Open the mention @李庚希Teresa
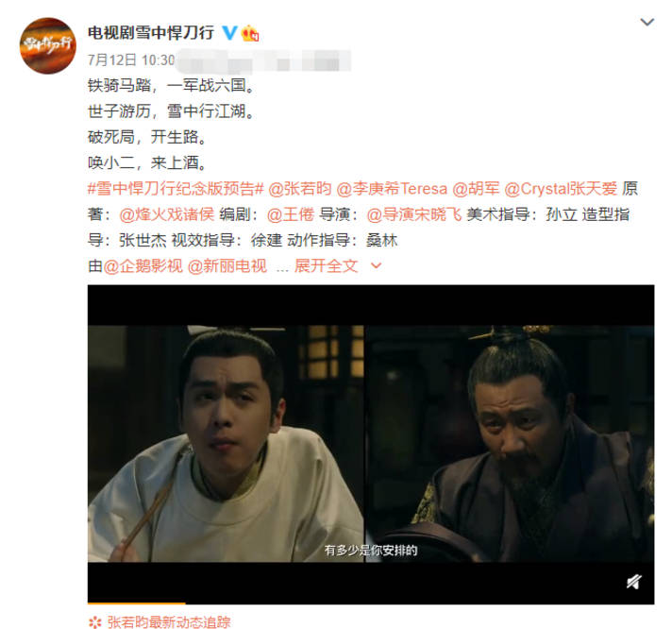This screenshot has height=629, width=672. pos(392,189)
